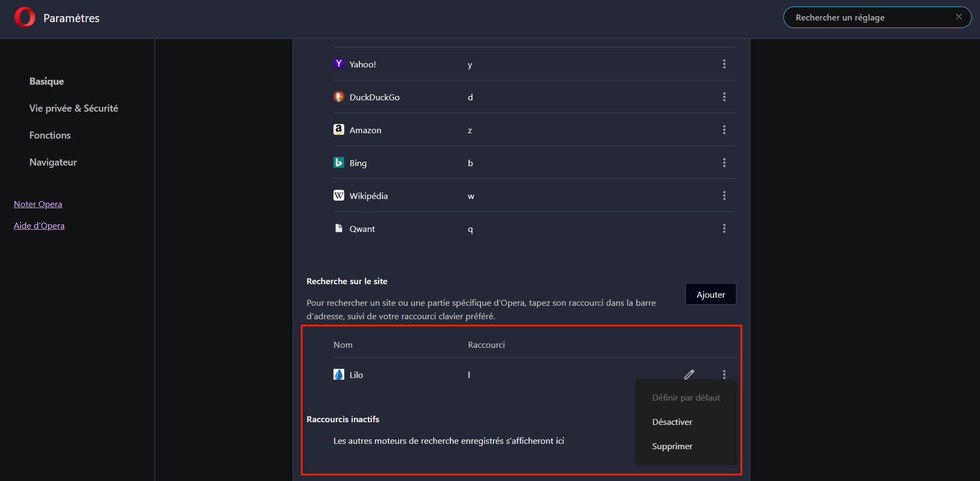Click the shortcut letter 'w' for Wikipédia
Image resolution: width=980 pixels, height=481 pixels.
tap(471, 196)
